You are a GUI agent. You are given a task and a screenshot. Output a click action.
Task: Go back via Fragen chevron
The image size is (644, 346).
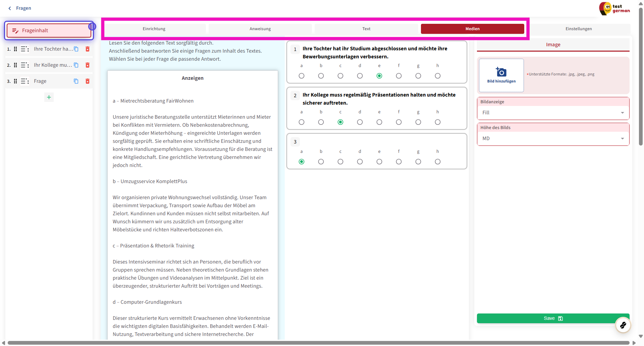click(x=10, y=8)
